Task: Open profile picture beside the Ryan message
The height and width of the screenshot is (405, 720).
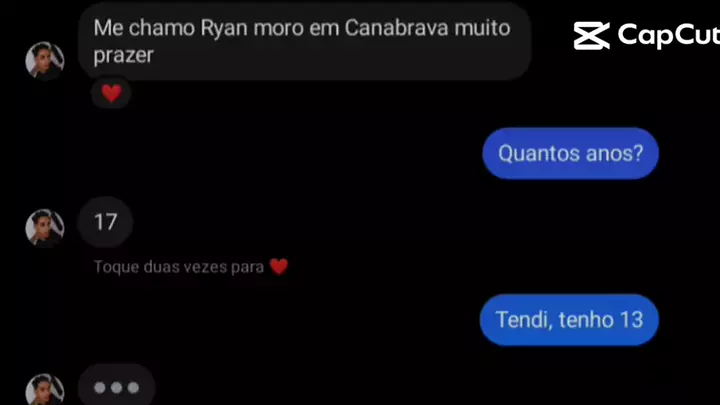Action: [x=45, y=61]
